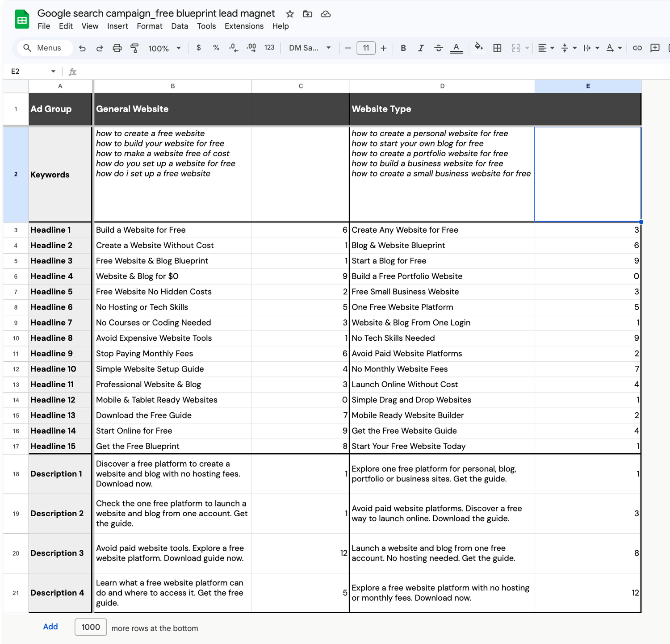
Task: Open the Tools menu
Action: tap(206, 26)
